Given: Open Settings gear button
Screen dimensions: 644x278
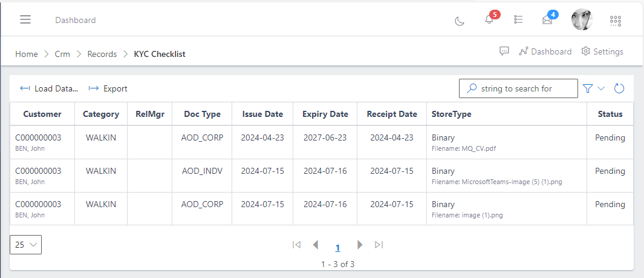Looking at the screenshot, I should pyautogui.click(x=602, y=51).
